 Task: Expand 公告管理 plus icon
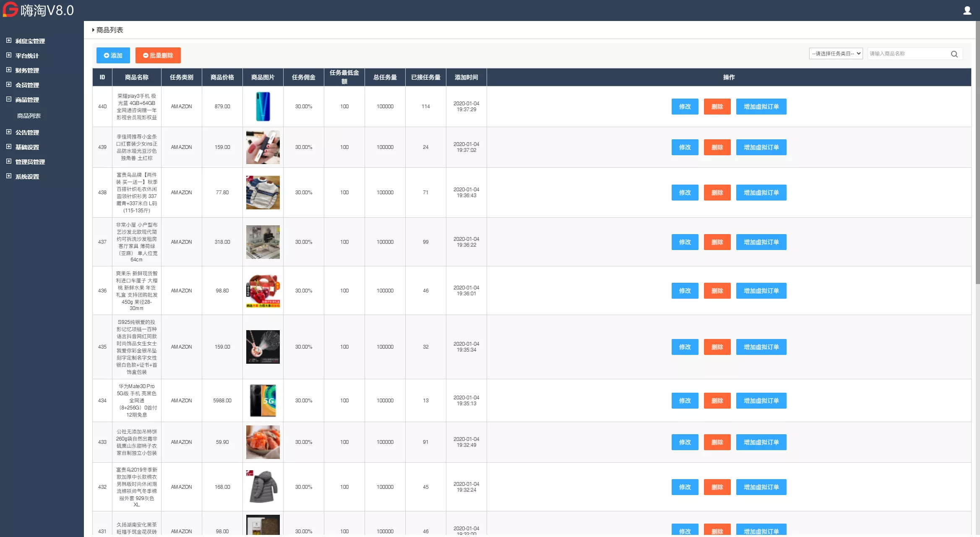click(9, 132)
